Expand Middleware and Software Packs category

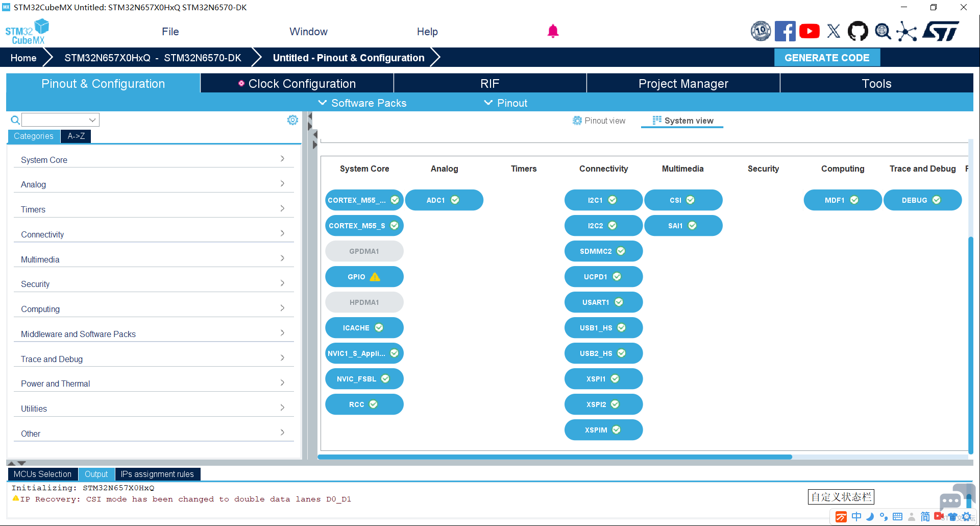point(154,334)
